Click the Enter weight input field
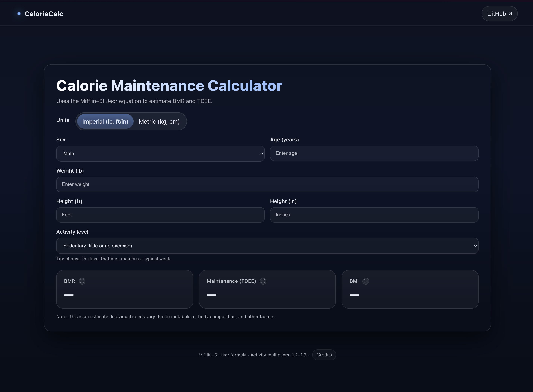This screenshot has width=533, height=392. tap(267, 184)
